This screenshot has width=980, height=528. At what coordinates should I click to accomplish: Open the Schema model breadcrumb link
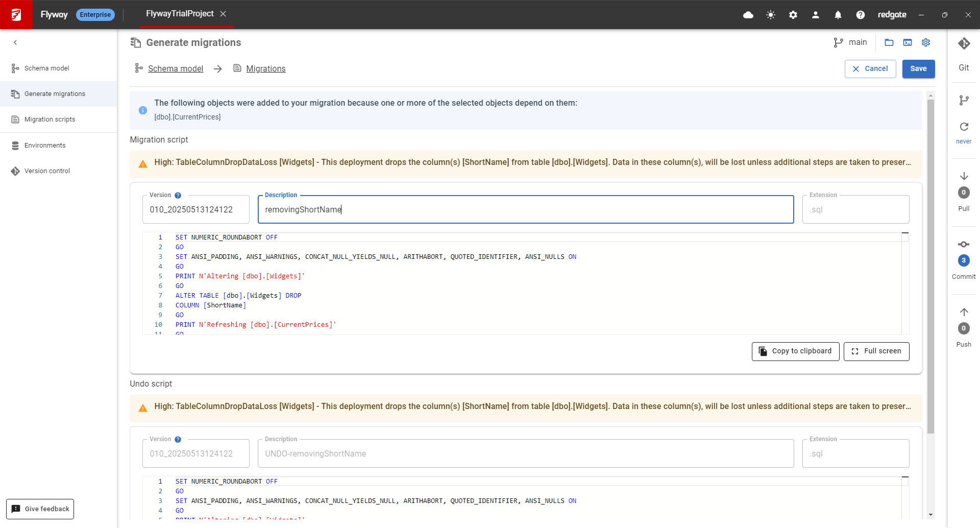coord(176,69)
